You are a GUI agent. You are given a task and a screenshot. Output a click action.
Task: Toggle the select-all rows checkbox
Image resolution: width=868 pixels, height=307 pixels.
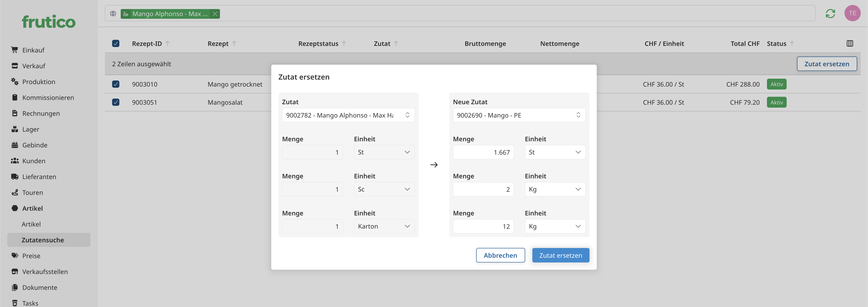(x=116, y=43)
